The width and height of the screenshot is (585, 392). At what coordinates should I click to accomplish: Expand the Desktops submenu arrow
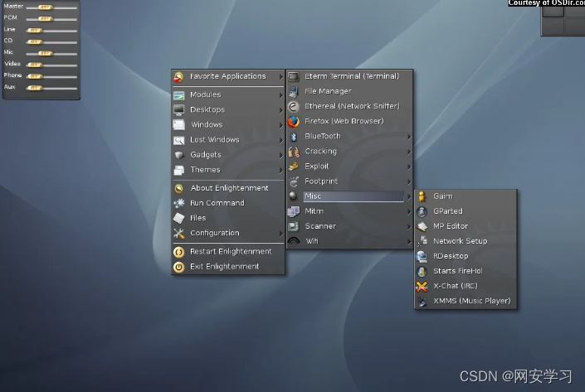click(x=281, y=110)
